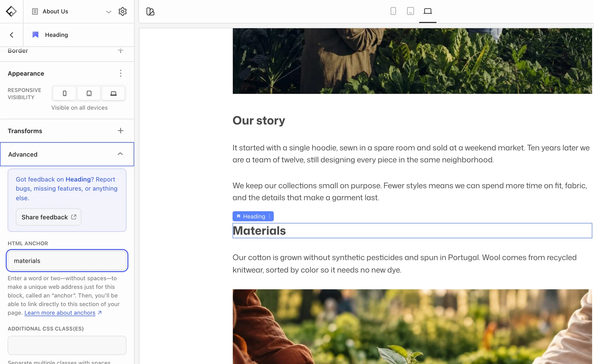Viewport: 594px width, 364px height.
Task: Toggle mobile responsive visibility
Action: (64, 93)
